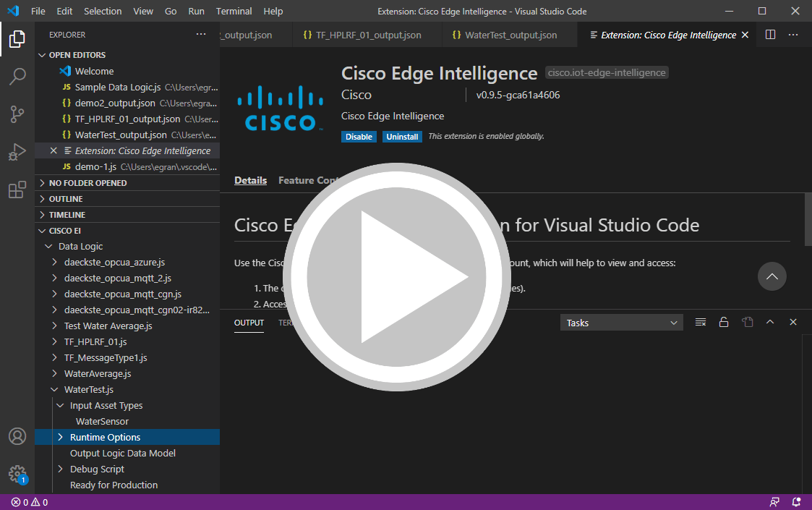Click the feedback icon in status bar
The width and height of the screenshot is (812, 510).
tap(774, 502)
